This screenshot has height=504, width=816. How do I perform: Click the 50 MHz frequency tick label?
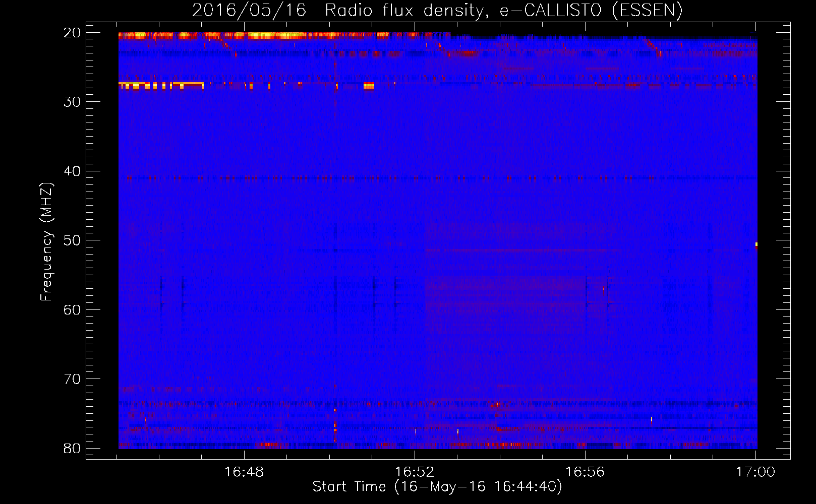tap(72, 240)
